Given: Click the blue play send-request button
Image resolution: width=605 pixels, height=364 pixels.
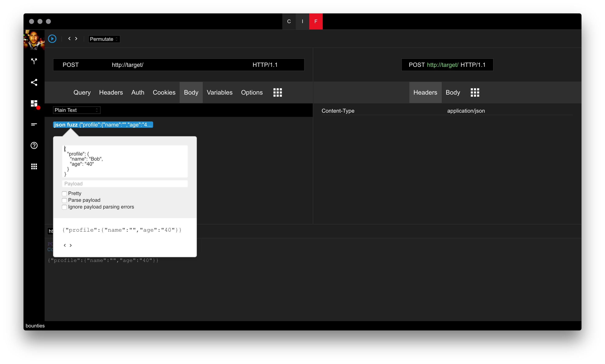Looking at the screenshot, I should (x=52, y=39).
